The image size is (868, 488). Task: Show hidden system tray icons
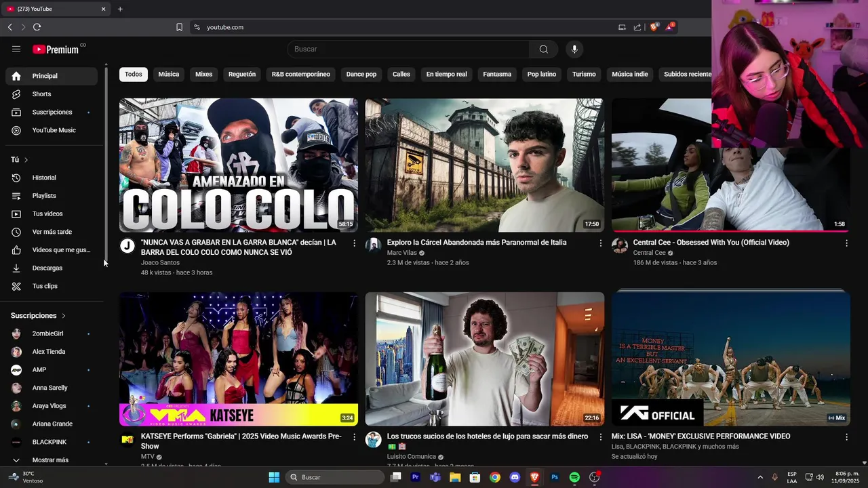(759, 477)
